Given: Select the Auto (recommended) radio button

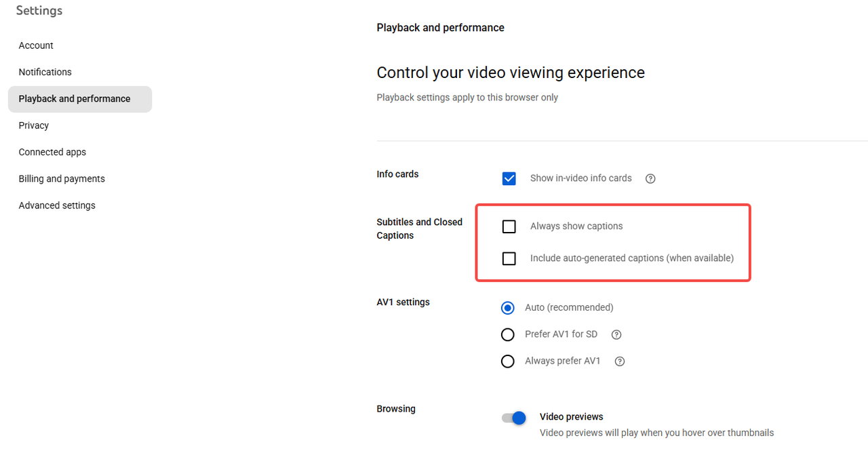Looking at the screenshot, I should [x=507, y=308].
